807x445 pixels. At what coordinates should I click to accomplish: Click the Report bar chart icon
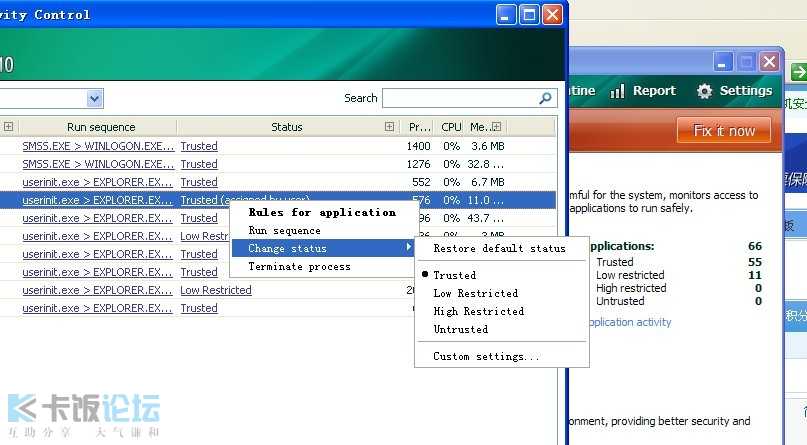[617, 91]
